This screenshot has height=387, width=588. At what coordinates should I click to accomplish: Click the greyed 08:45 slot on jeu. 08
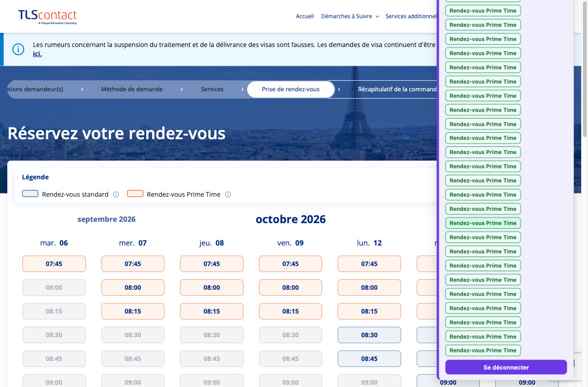point(212,359)
